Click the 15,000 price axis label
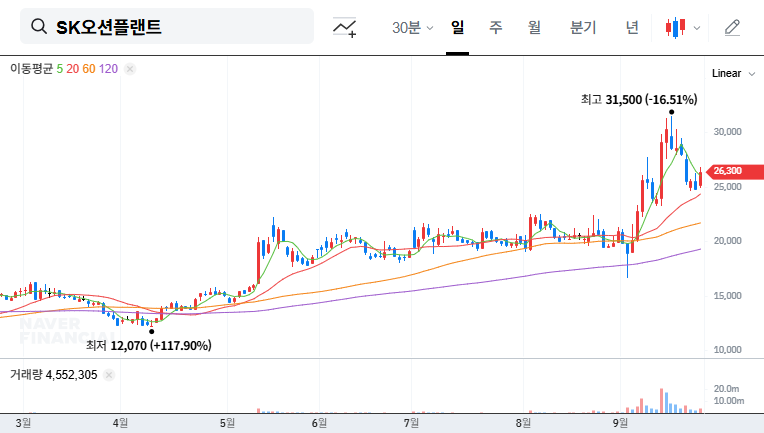 [727, 296]
